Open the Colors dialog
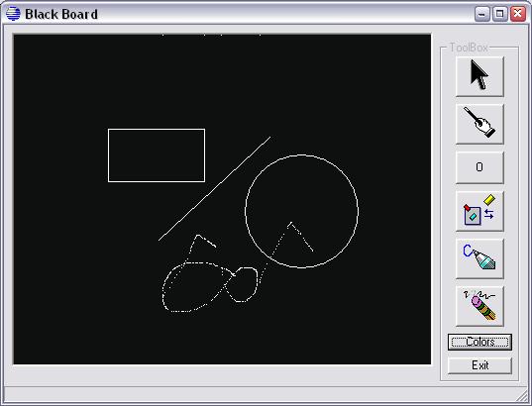Image resolution: width=532 pixels, height=406 pixels. 479,342
